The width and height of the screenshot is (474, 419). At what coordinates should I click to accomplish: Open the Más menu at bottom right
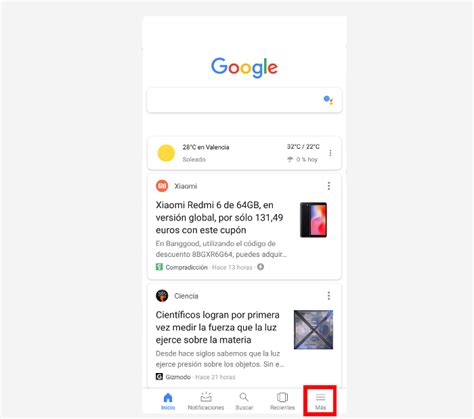[x=320, y=401]
